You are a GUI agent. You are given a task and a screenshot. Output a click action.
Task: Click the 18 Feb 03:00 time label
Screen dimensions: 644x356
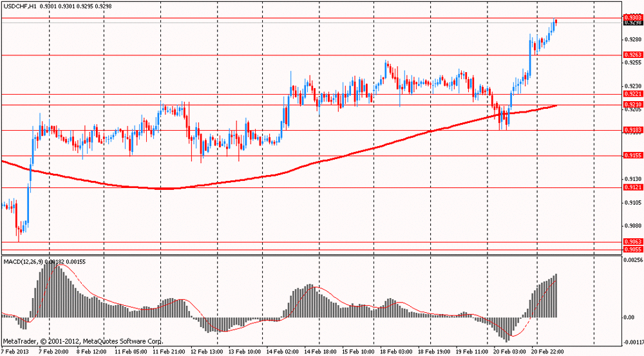click(x=396, y=352)
